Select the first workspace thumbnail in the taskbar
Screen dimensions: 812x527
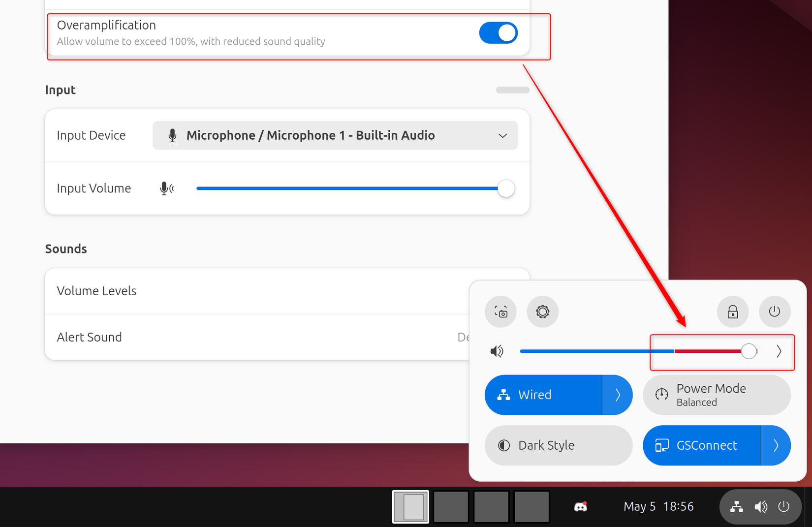click(410, 506)
